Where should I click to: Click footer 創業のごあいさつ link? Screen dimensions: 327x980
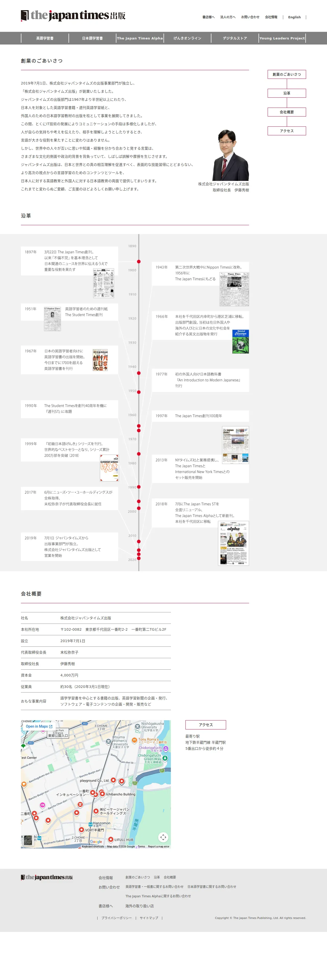pyautogui.click(x=138, y=877)
